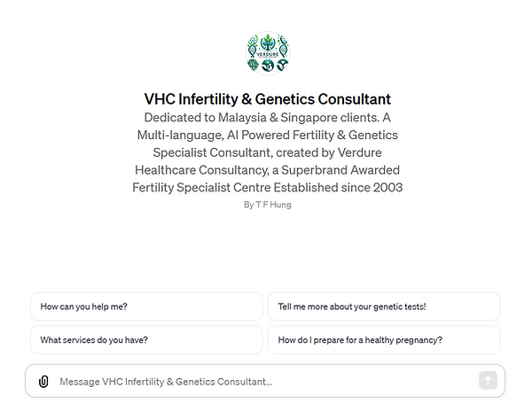Click the "Multi-language, AI Powered Fertility & Genetics" line
This screenshot has height=403, width=532.
pyautogui.click(x=268, y=135)
